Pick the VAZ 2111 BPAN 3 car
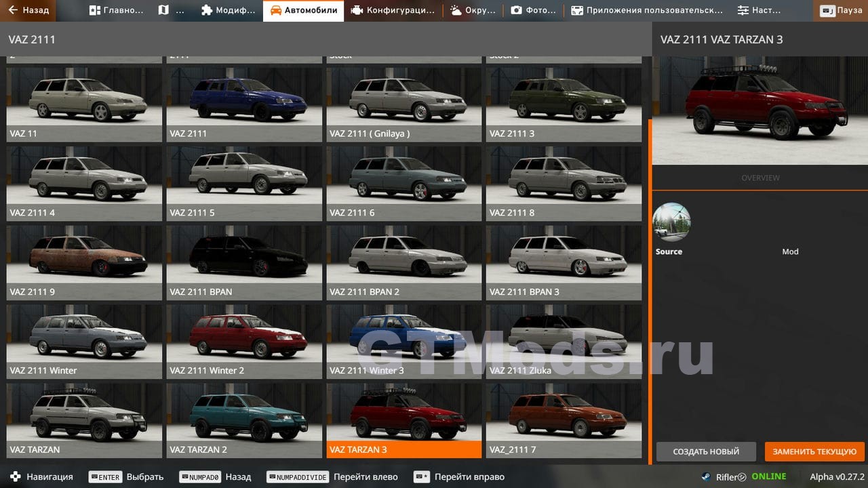This screenshot has height=488, width=868. click(564, 263)
